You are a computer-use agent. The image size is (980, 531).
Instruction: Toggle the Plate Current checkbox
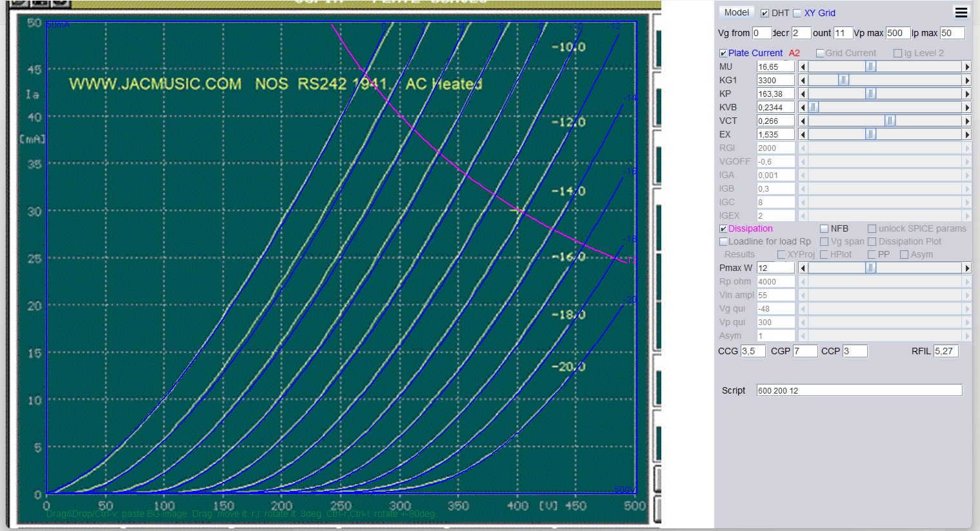tap(723, 54)
